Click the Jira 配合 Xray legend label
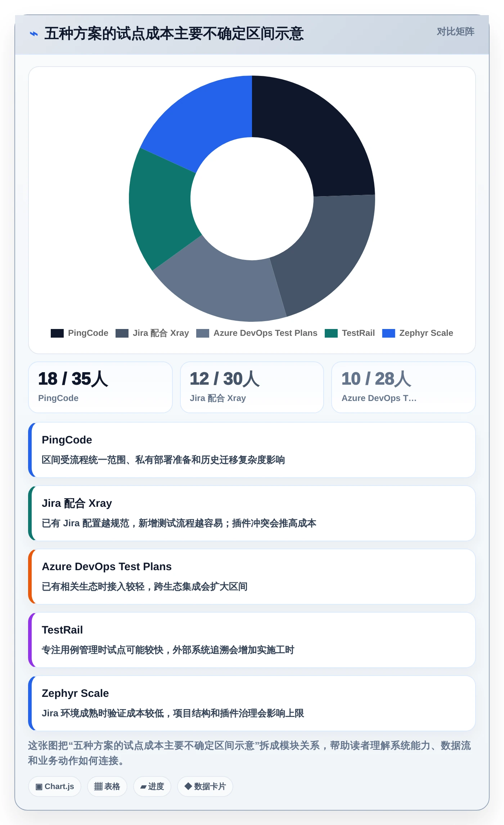504x825 pixels. point(161,333)
